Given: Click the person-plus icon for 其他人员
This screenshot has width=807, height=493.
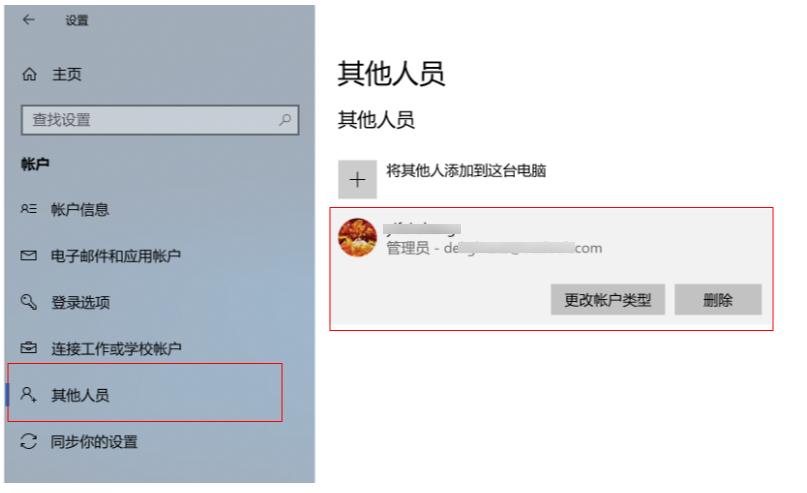Looking at the screenshot, I should coord(28,394).
